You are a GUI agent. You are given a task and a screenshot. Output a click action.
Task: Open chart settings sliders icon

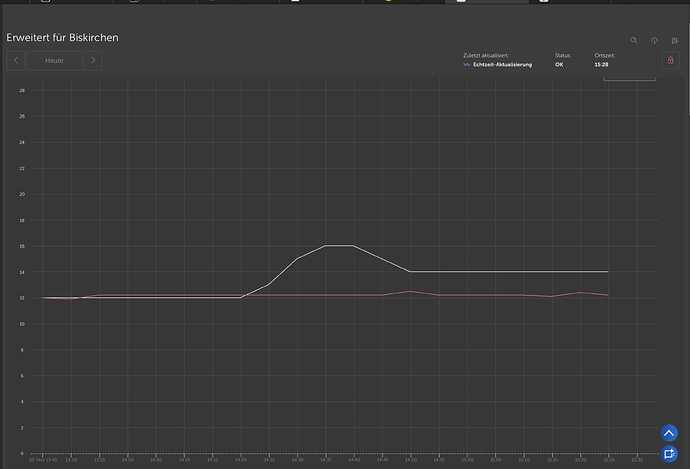[x=675, y=40]
